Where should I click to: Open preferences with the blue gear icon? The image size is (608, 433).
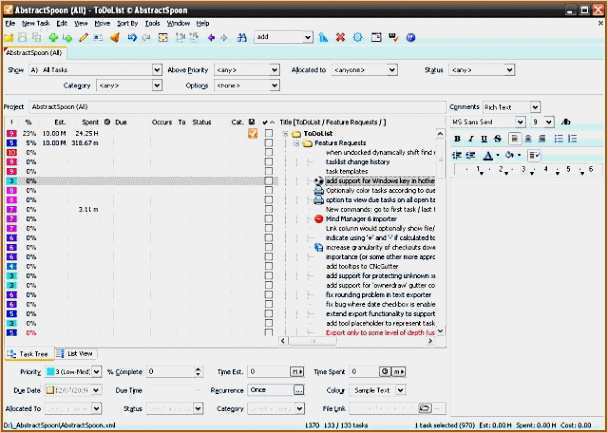[x=358, y=37]
